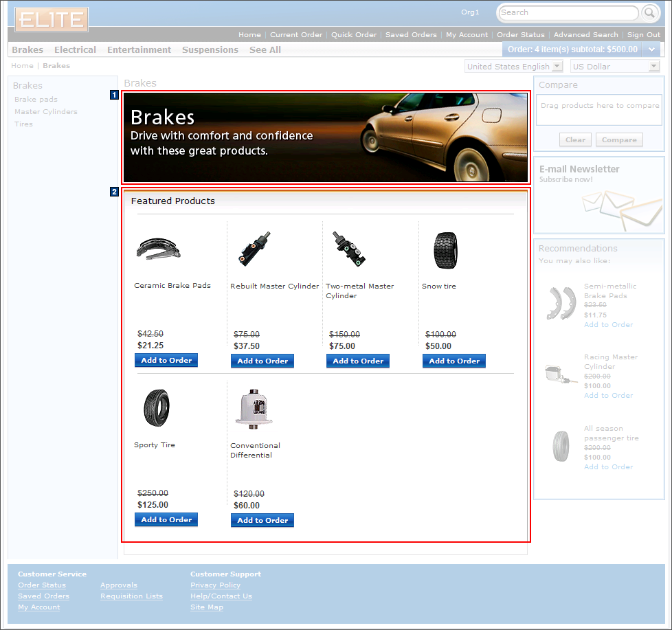Open the Site Map footer link
This screenshot has height=630, width=672.
pos(206,607)
